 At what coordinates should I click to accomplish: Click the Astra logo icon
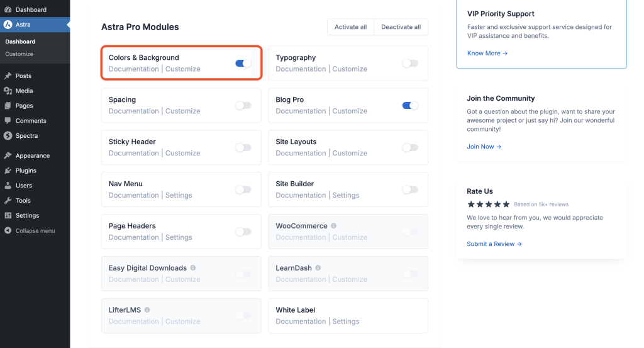point(8,25)
